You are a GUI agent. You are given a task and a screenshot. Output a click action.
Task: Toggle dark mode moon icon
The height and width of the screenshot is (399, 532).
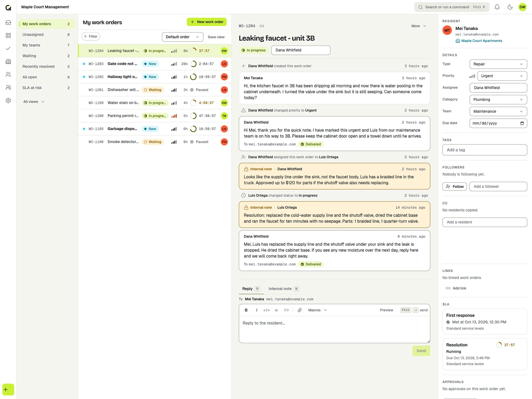pos(510,7)
